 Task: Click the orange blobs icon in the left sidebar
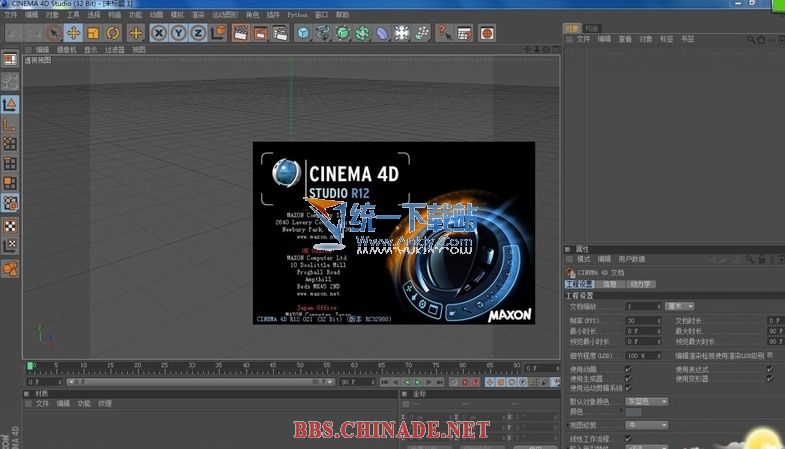tap(10, 268)
